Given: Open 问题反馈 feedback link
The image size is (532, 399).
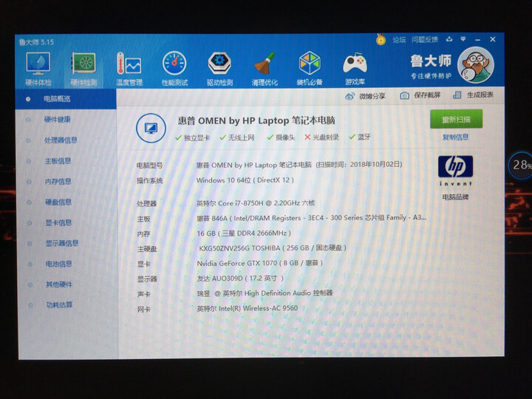Looking at the screenshot, I should coord(425,40).
